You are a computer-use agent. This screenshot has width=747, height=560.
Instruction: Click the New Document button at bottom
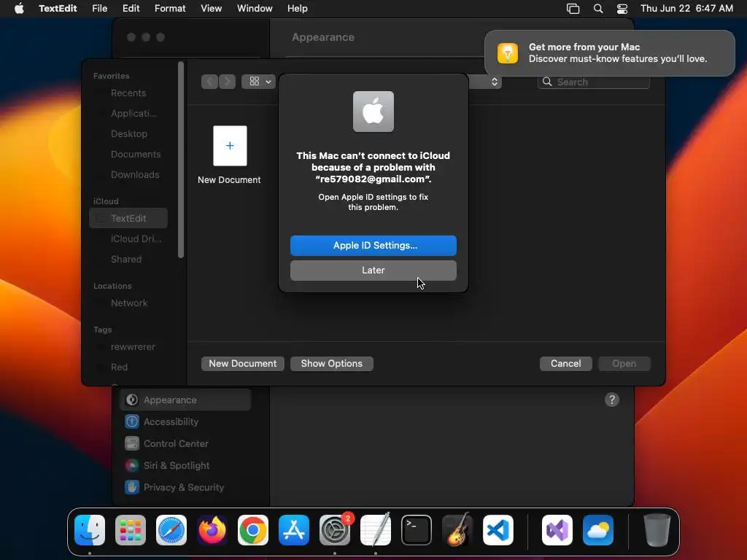point(242,363)
